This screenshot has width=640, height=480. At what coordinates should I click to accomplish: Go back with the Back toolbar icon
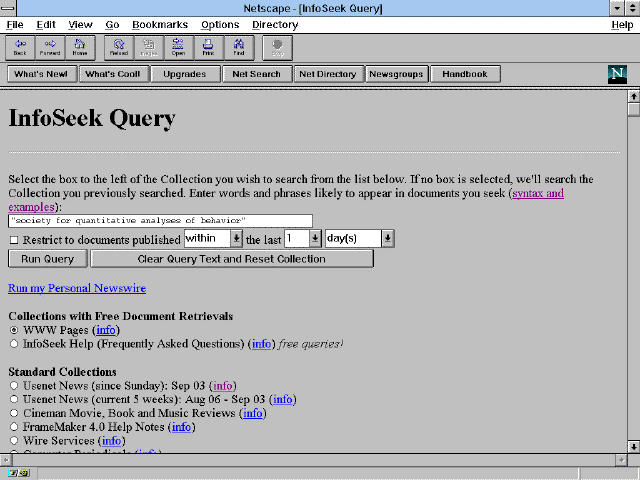pyautogui.click(x=20, y=48)
